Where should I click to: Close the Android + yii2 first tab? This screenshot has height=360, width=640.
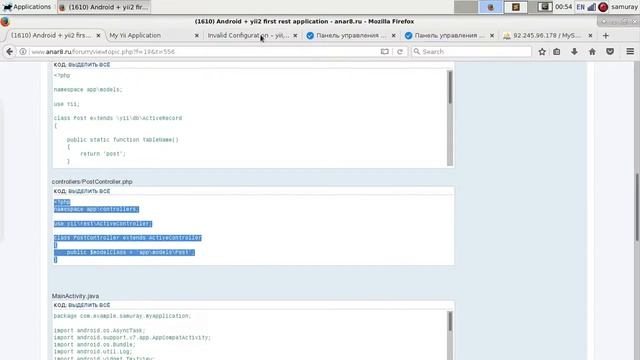coord(98,36)
